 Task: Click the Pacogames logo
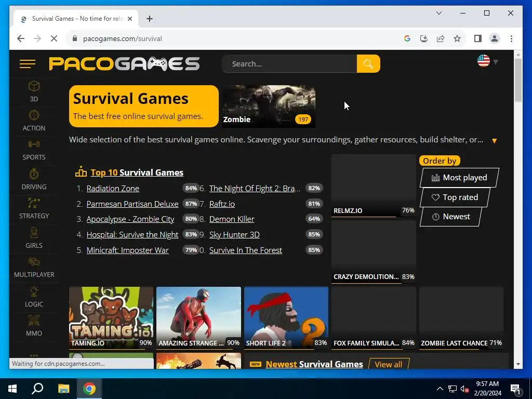(x=124, y=64)
